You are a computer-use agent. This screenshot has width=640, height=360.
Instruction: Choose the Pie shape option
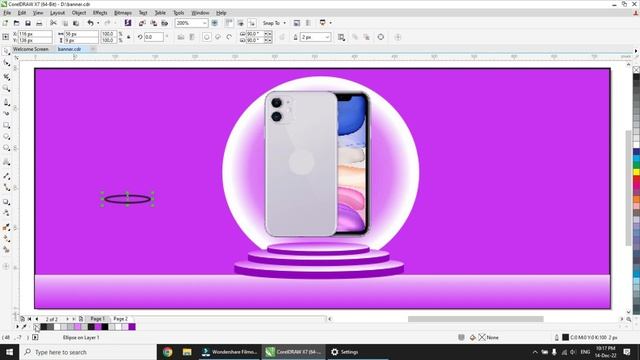click(x=218, y=37)
